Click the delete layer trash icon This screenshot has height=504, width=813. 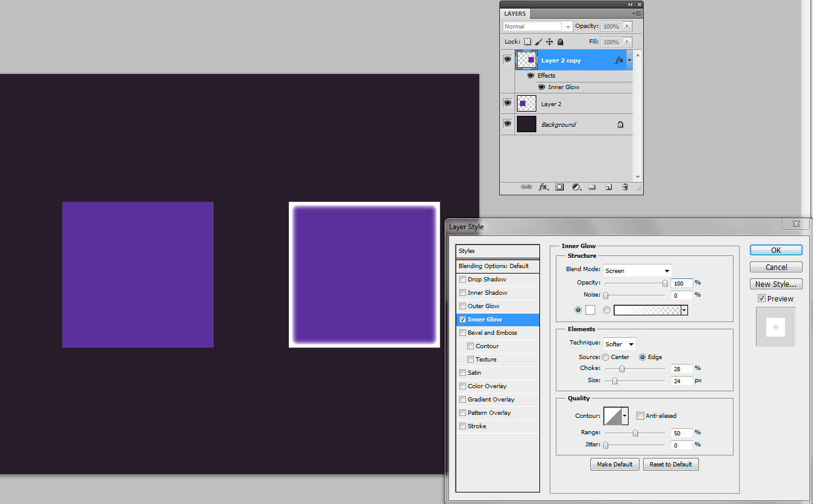[x=625, y=187]
